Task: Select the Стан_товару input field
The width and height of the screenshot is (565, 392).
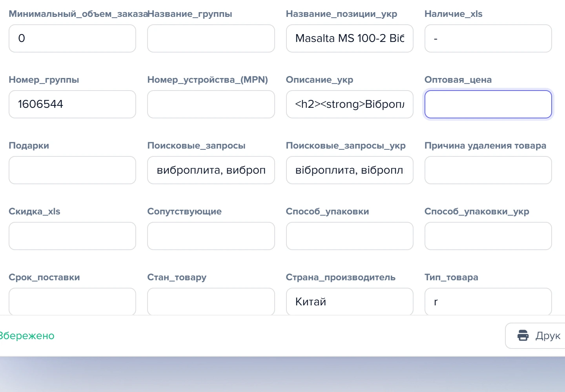Action: coord(211,301)
